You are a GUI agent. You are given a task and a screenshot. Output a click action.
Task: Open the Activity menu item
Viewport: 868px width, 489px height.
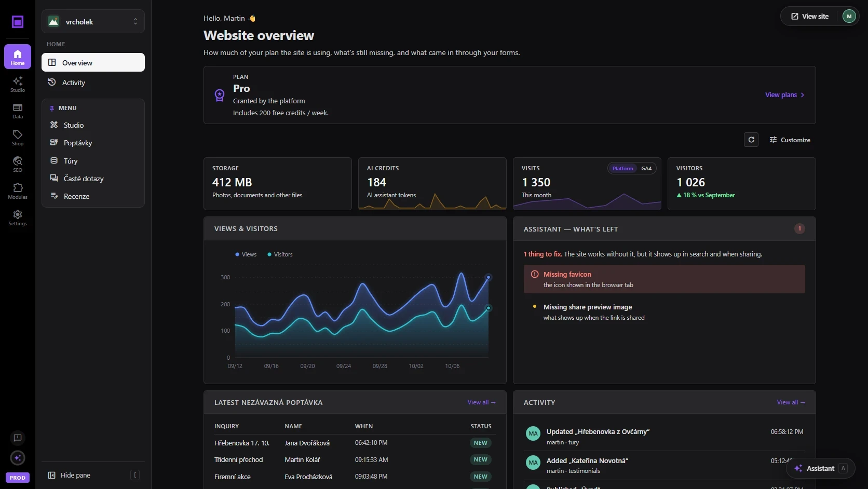(x=93, y=83)
